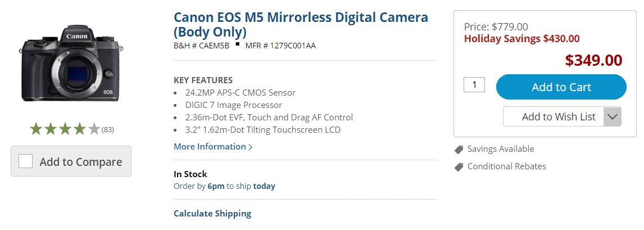Open Savings Available details

tap(500, 149)
